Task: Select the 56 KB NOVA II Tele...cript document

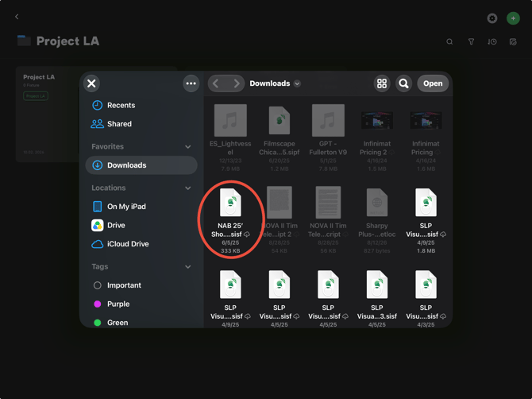Action: click(x=328, y=220)
